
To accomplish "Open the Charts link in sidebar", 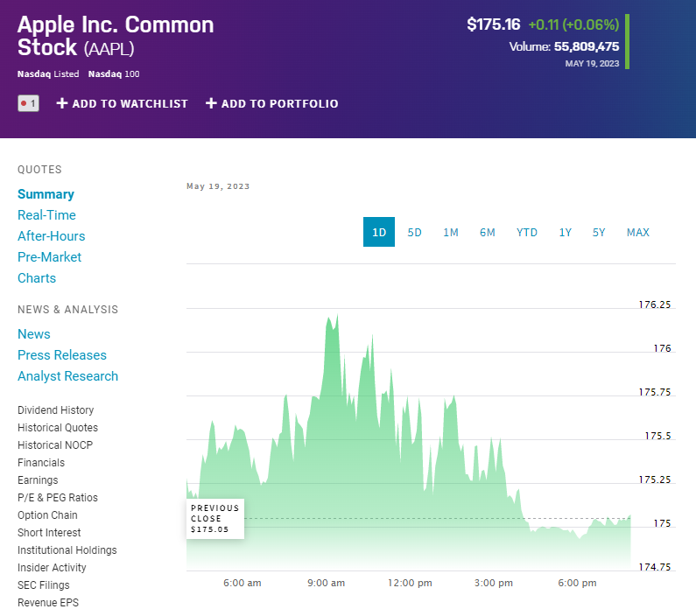I will (37, 278).
